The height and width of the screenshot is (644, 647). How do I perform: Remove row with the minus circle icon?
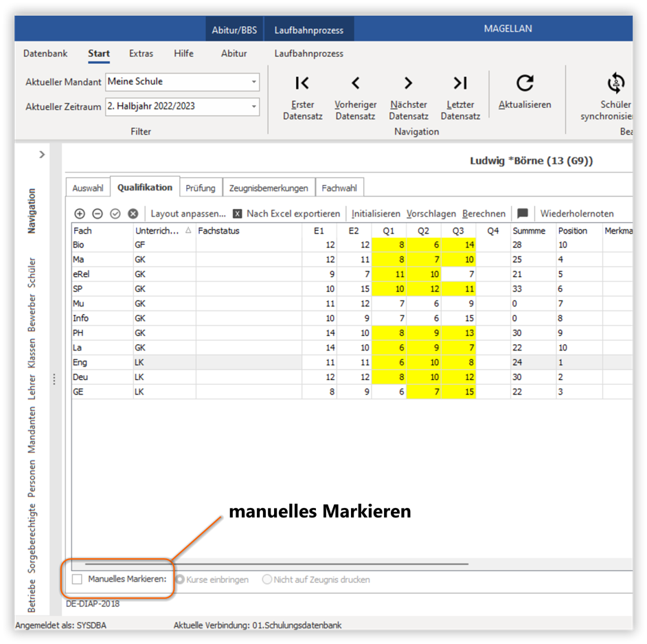[x=98, y=214]
